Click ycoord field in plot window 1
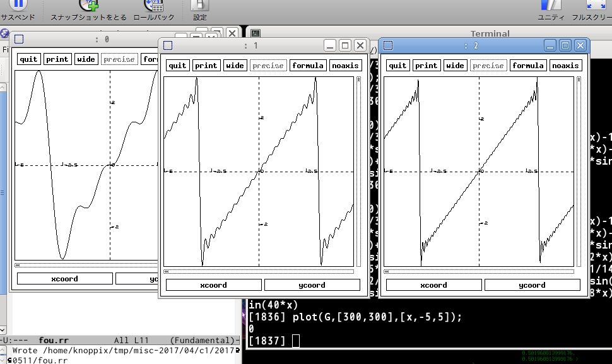The image size is (612, 364). 312,285
